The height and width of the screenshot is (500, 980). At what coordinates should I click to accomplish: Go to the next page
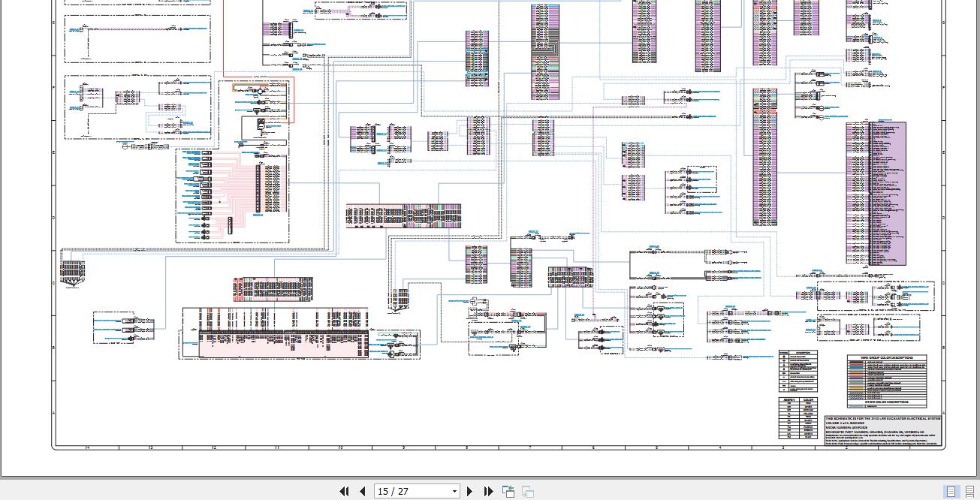(x=470, y=491)
